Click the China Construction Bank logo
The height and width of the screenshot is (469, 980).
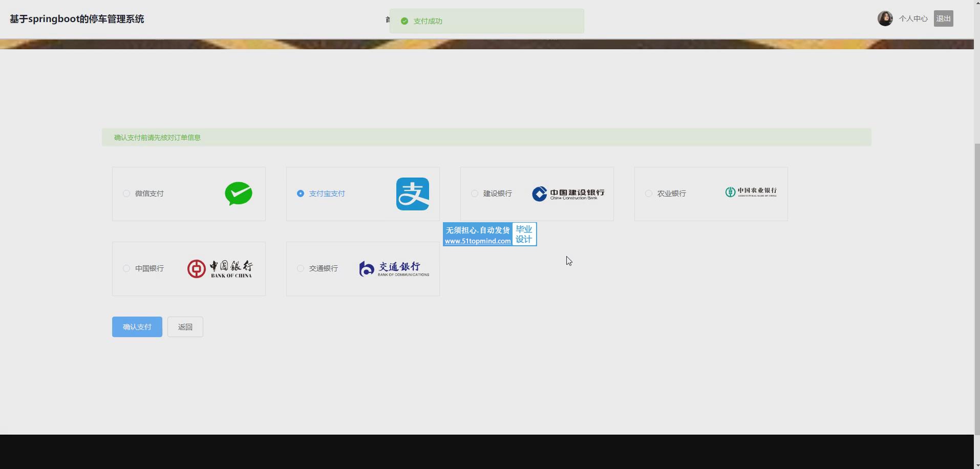click(x=568, y=194)
